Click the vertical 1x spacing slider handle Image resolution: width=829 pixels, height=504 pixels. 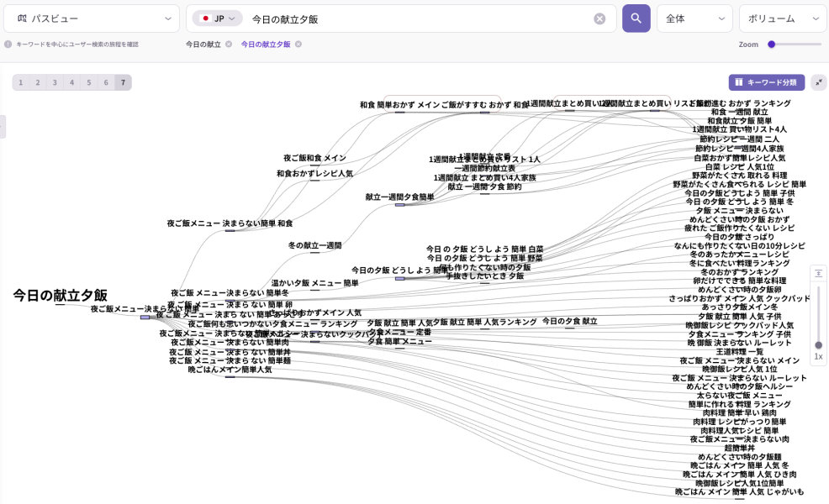[819, 344]
